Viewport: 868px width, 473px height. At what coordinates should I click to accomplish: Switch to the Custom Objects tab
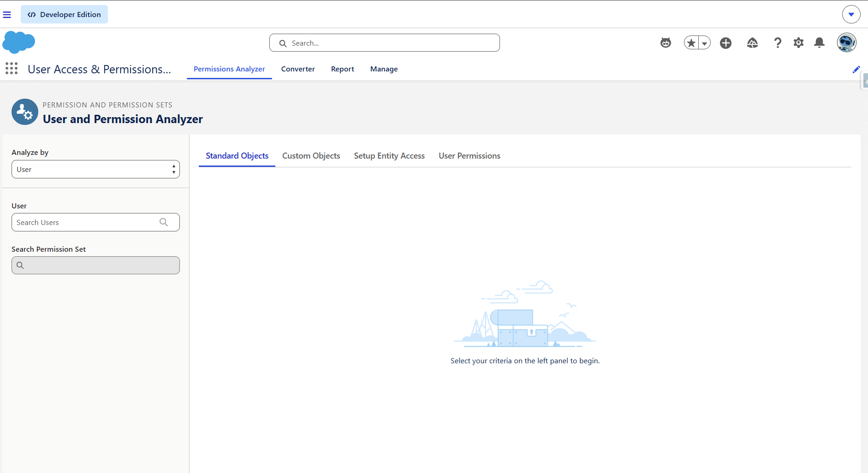[311, 156]
